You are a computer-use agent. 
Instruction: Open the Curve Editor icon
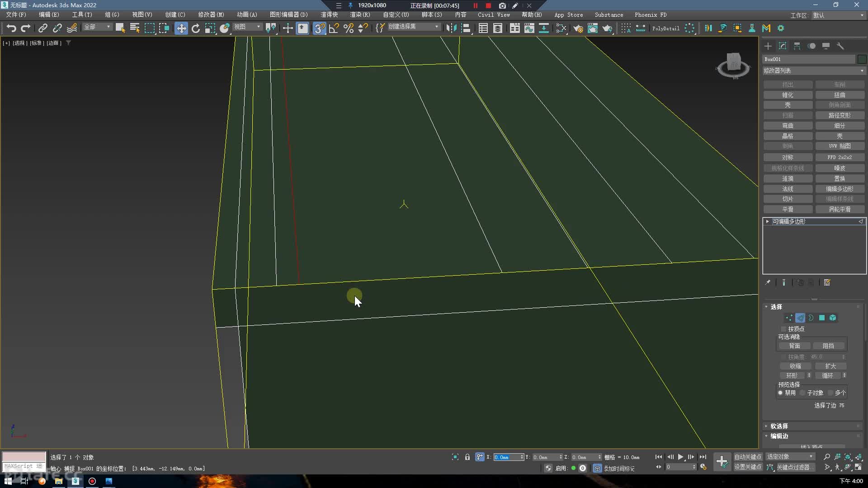pos(529,28)
